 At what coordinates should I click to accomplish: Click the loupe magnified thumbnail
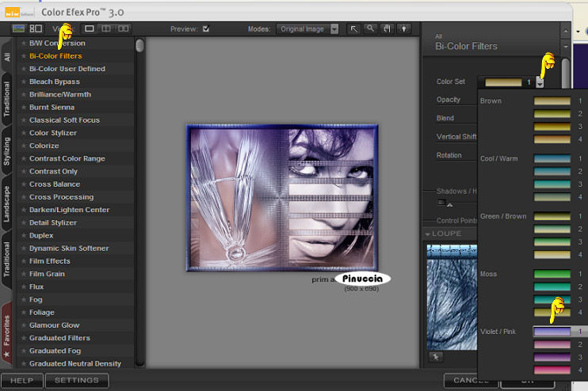coord(452,298)
